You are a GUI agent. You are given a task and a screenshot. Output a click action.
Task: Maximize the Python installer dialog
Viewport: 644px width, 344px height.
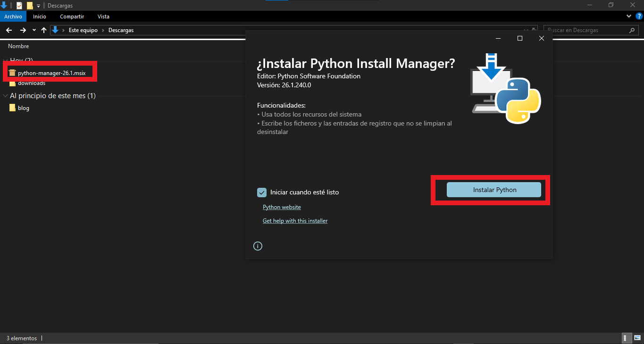pos(520,38)
